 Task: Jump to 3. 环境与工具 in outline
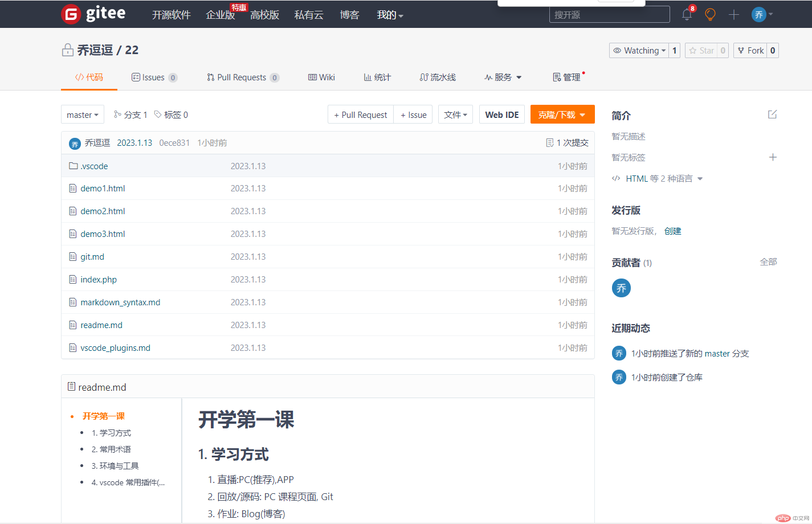click(x=115, y=466)
